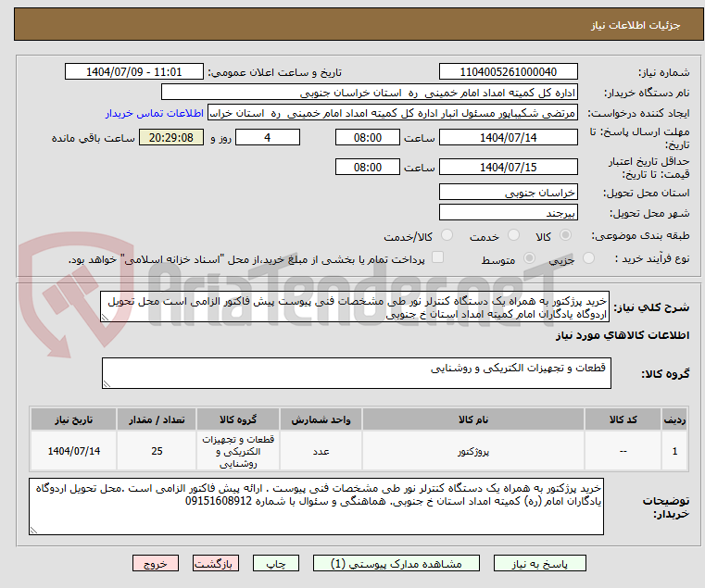Click the گروه کالا text area

[356, 373]
